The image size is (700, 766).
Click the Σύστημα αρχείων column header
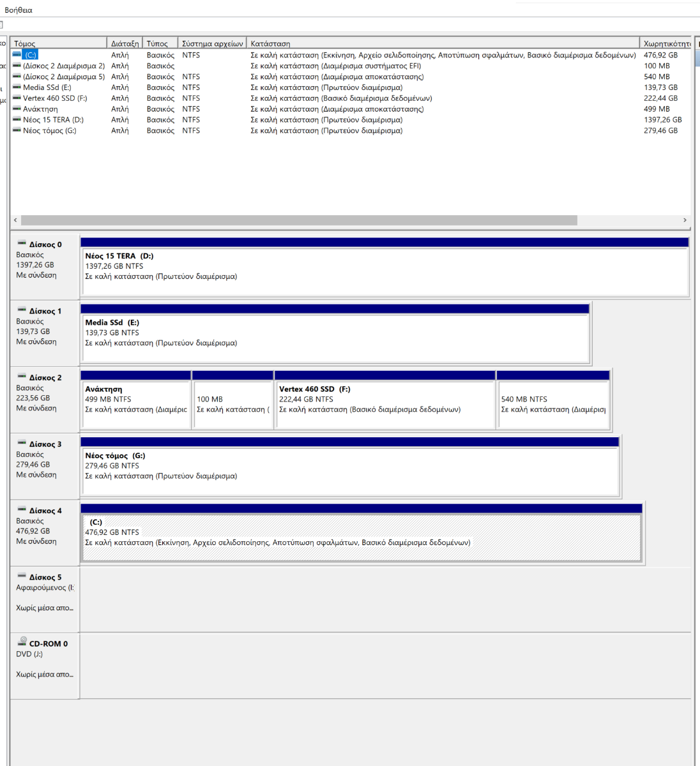point(212,43)
